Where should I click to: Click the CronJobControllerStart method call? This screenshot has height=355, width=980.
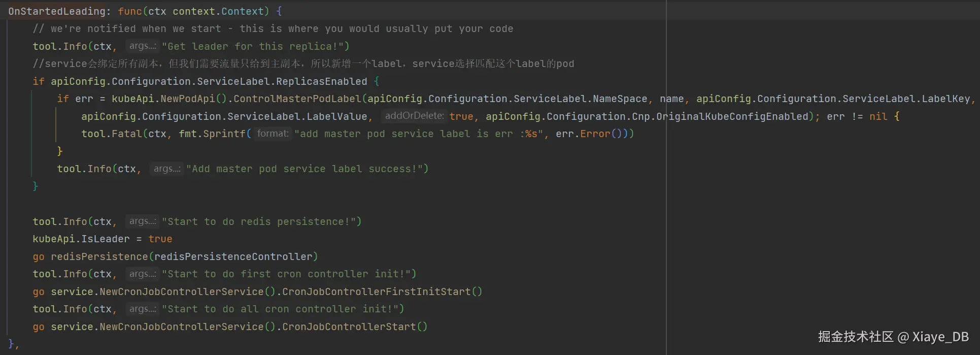click(x=349, y=327)
